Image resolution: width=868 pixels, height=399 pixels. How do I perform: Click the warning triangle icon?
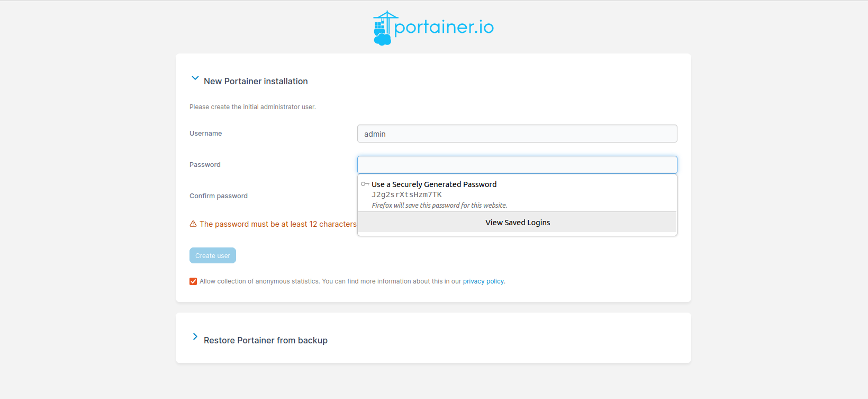click(193, 224)
